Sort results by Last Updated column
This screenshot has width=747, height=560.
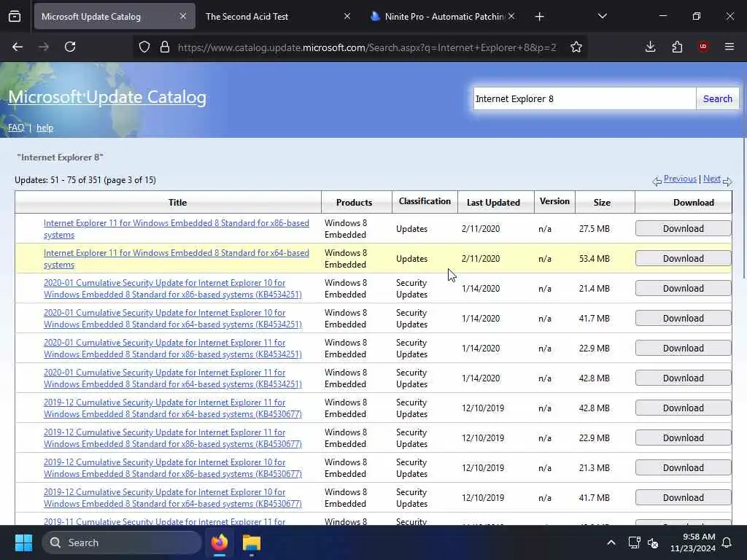click(x=493, y=203)
